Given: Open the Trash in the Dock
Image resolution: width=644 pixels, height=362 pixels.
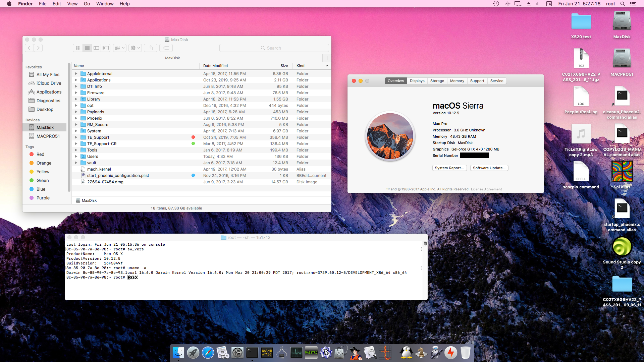Looking at the screenshot, I should click(466, 353).
